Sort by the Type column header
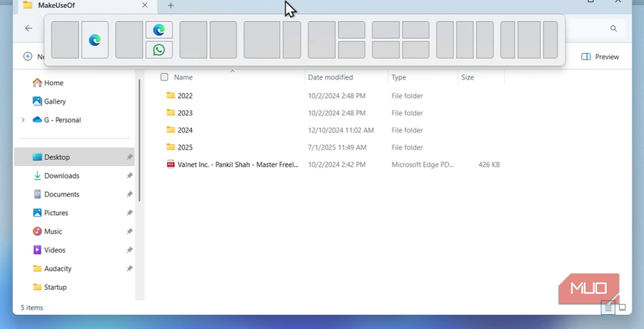Screen dimensions: 644x329 click(398, 77)
